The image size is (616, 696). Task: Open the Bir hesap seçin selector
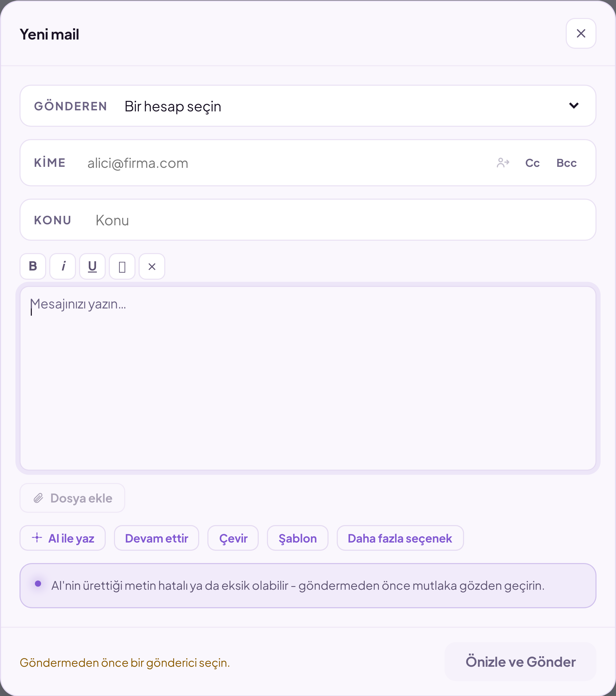point(308,106)
